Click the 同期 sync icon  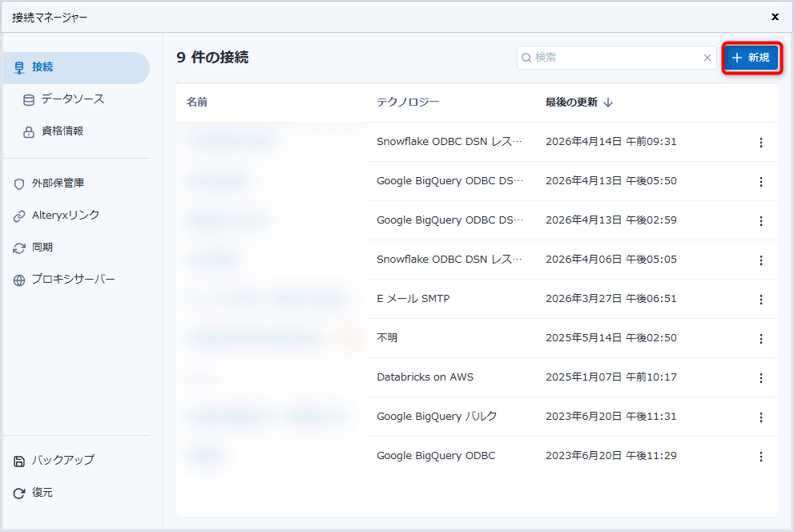18,247
